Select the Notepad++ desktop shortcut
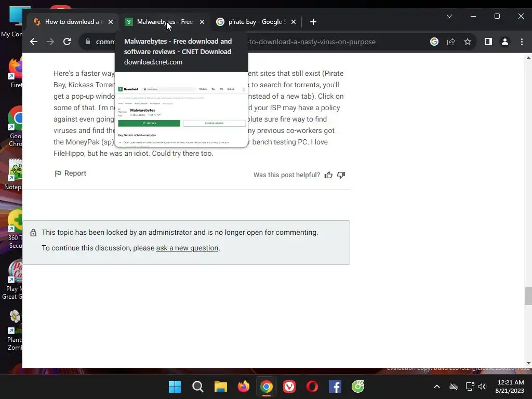Screen dimensions: 532x399 14,175
